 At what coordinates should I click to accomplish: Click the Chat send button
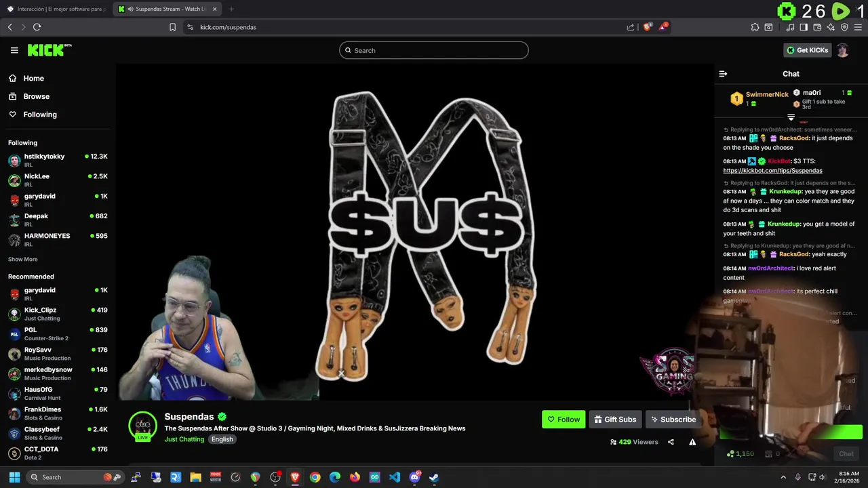coord(846,453)
